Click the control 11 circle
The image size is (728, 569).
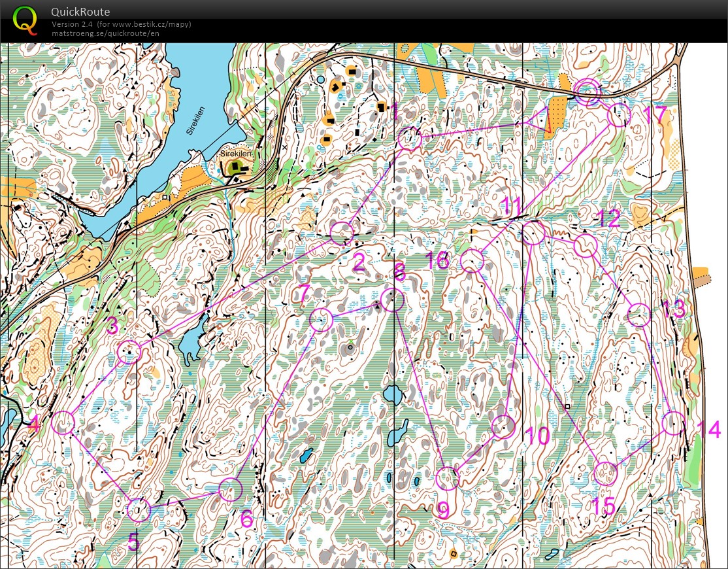pyautogui.click(x=533, y=233)
